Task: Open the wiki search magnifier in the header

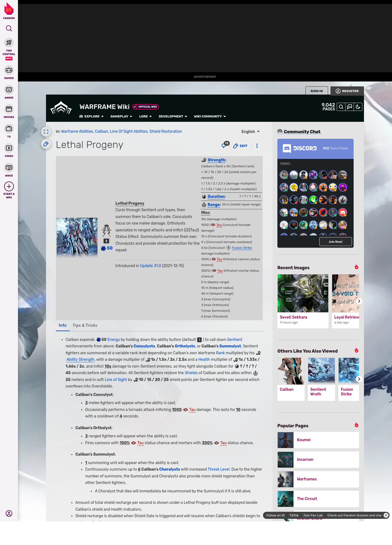Action: [x=341, y=107]
